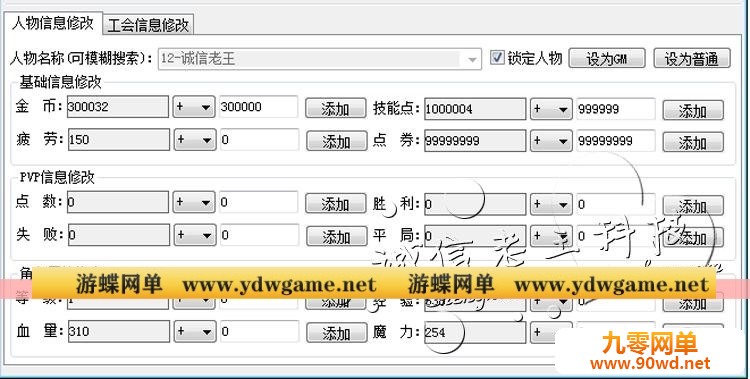The image size is (750, 379).
Task: Open the 平局 operator dropdown
Action: (551, 236)
